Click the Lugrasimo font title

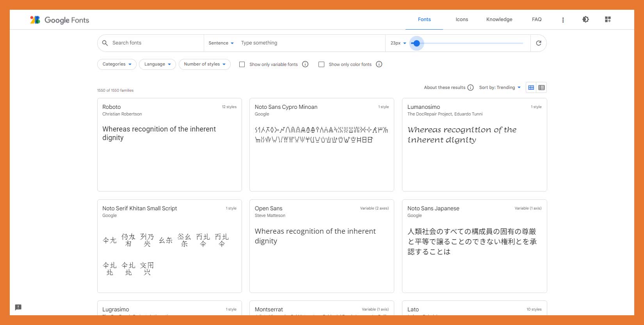pyautogui.click(x=116, y=309)
